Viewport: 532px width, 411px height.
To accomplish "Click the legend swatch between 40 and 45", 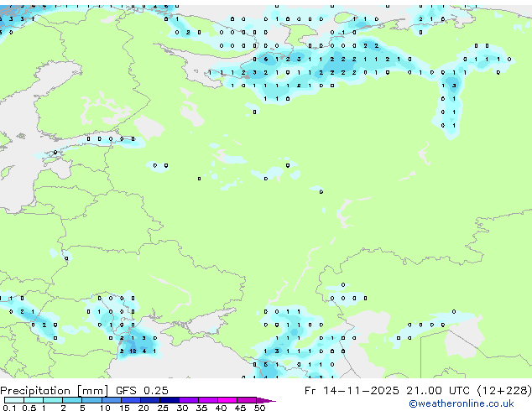I will (227, 400).
